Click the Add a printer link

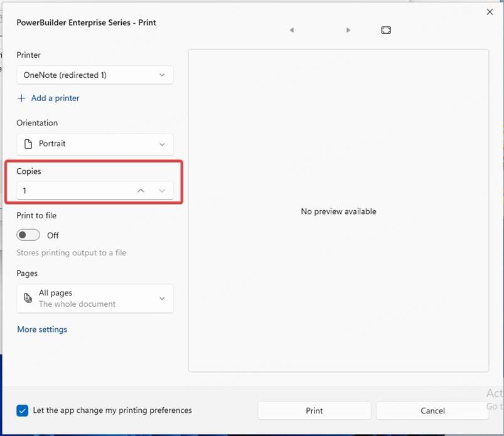pos(55,98)
